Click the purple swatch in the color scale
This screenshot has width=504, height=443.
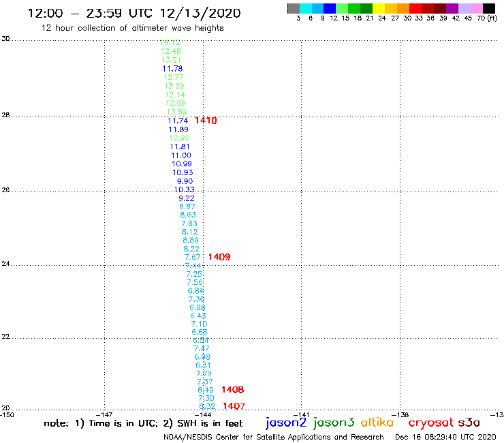click(x=452, y=8)
